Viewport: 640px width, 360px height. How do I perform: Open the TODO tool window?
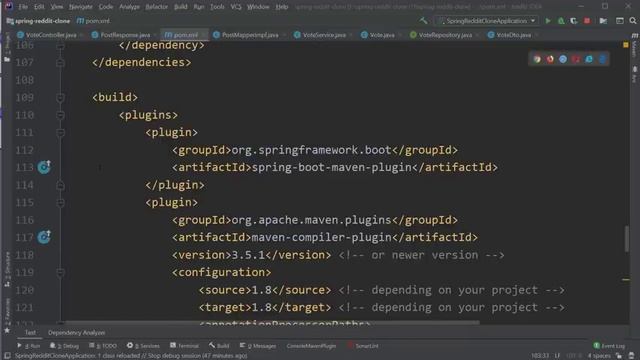103,346
